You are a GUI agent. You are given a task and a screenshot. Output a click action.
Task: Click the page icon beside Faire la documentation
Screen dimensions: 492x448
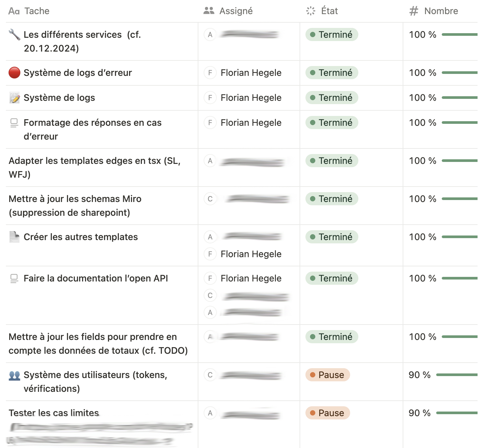[14, 278]
